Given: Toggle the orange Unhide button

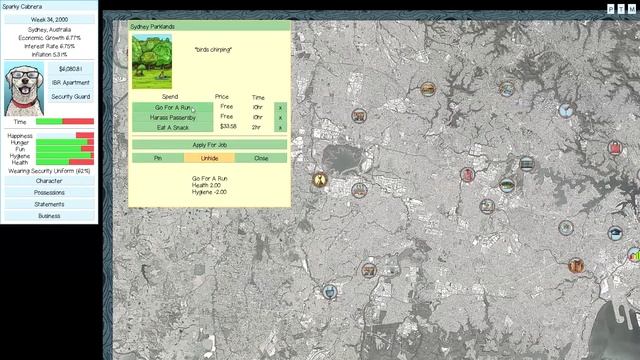Looking at the screenshot, I should point(209,158).
